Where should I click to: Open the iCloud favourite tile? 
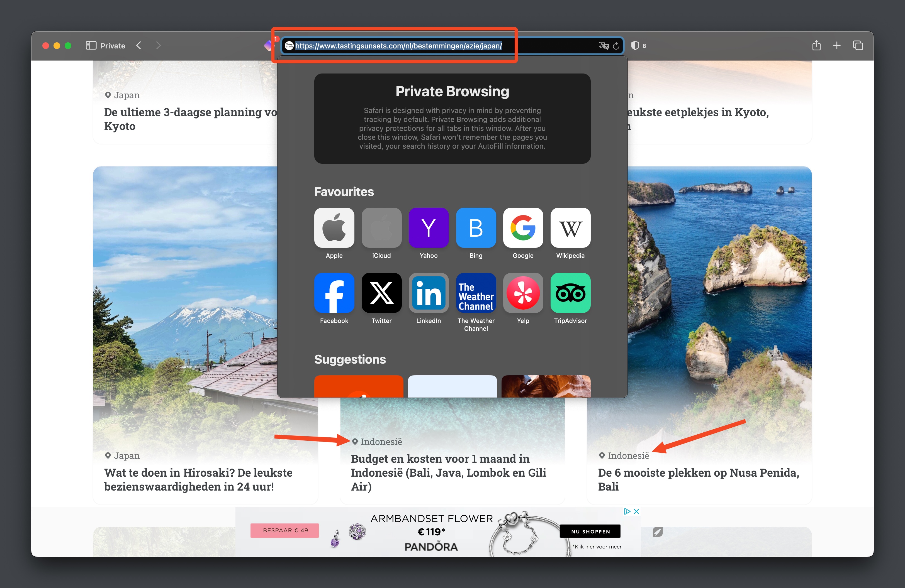[x=381, y=227]
